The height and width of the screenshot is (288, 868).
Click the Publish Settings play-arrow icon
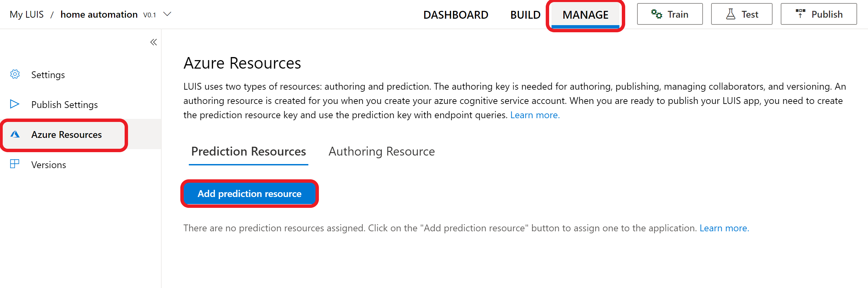15,104
